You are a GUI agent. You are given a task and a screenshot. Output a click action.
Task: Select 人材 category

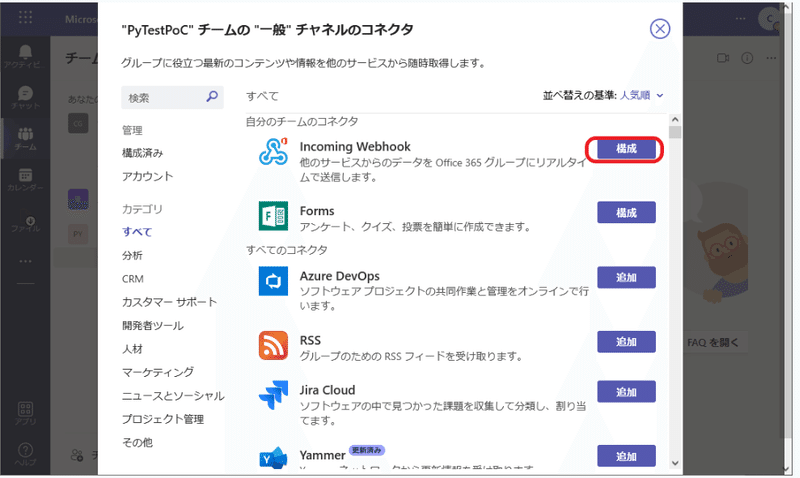(x=132, y=349)
